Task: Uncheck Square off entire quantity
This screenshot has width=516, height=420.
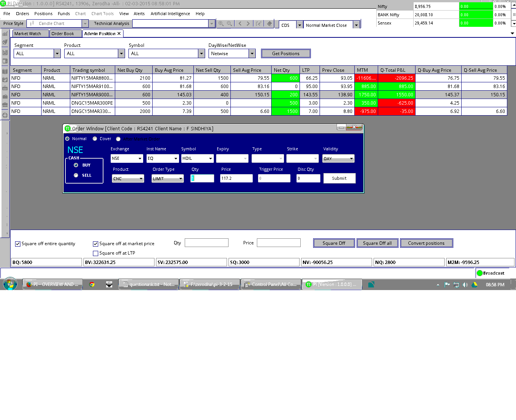Action: [x=18, y=244]
